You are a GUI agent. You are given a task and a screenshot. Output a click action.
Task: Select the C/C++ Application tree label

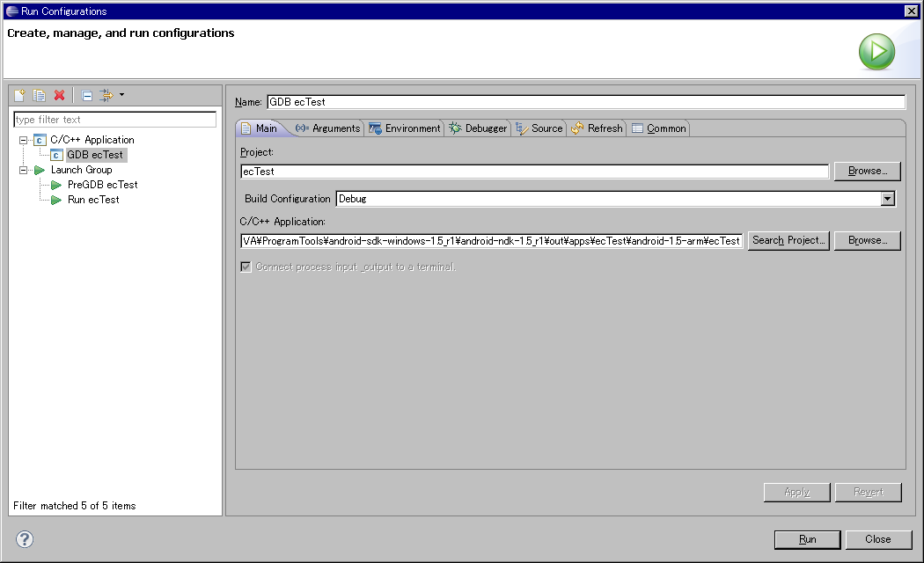pyautogui.click(x=92, y=140)
